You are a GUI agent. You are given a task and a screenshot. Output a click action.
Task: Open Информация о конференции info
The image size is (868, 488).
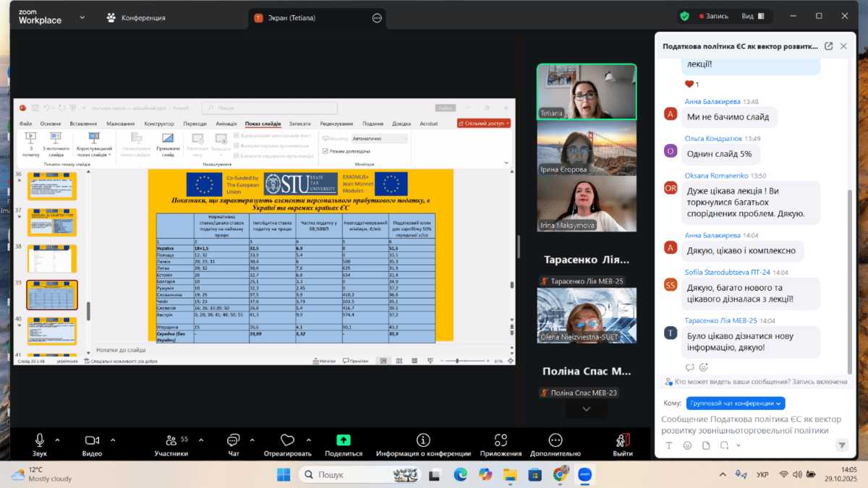pos(423,440)
